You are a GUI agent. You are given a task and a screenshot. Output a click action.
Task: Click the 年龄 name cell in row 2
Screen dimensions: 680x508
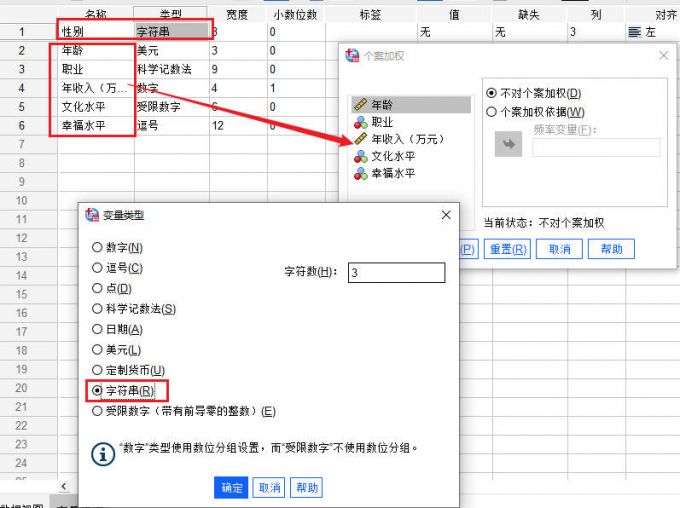[96, 50]
